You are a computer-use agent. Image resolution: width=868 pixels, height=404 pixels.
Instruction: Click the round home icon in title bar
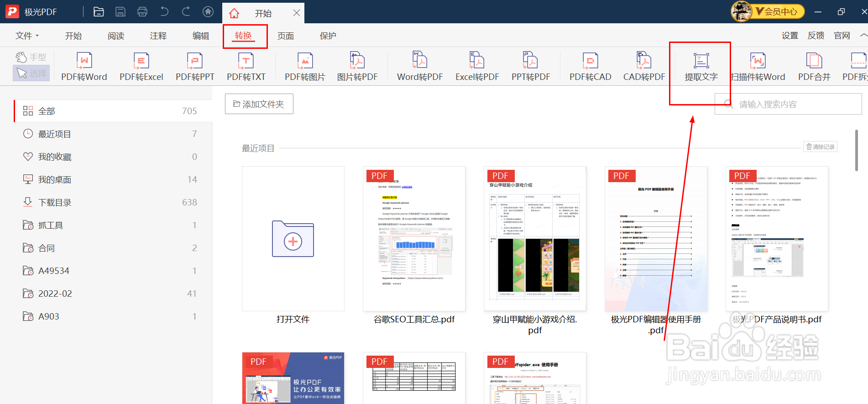208,12
